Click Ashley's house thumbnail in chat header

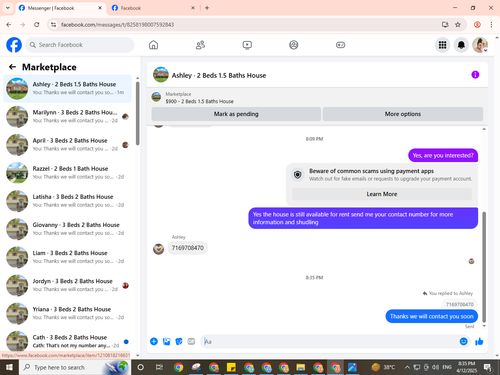tap(161, 75)
